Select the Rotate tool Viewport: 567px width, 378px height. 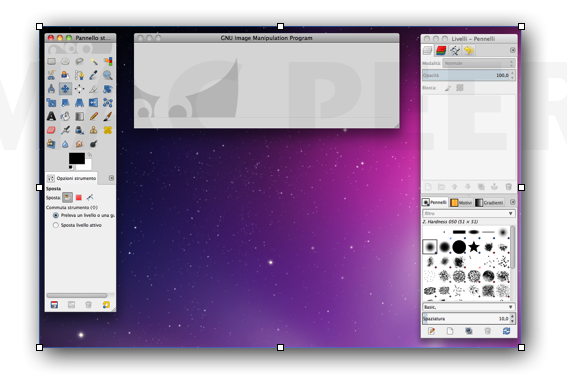pyautogui.click(x=108, y=89)
